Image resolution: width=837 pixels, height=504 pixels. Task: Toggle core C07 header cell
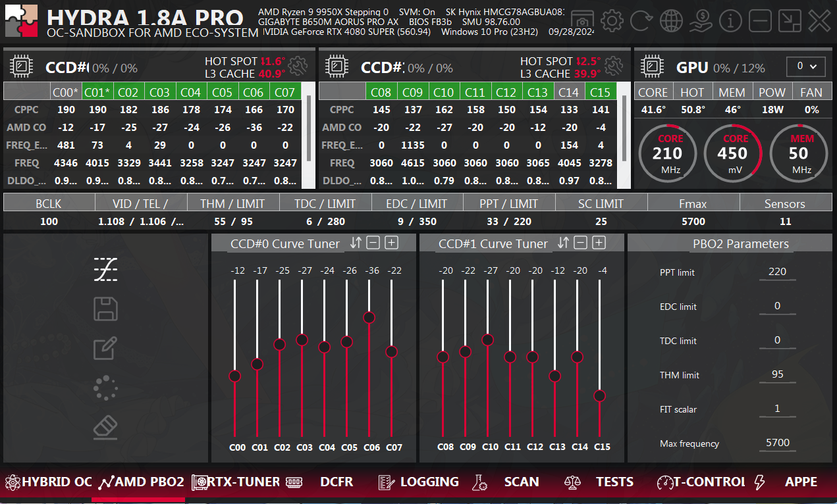coord(284,92)
